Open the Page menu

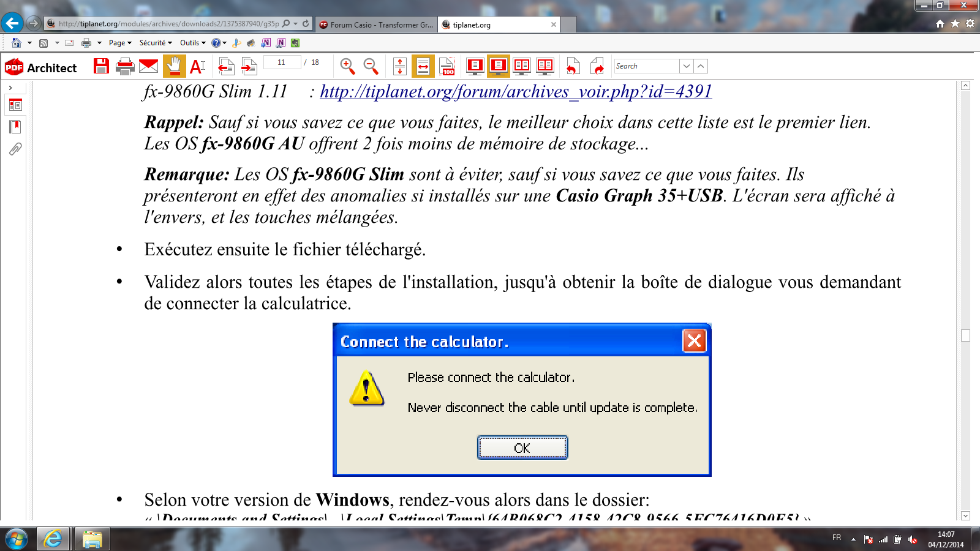120,43
